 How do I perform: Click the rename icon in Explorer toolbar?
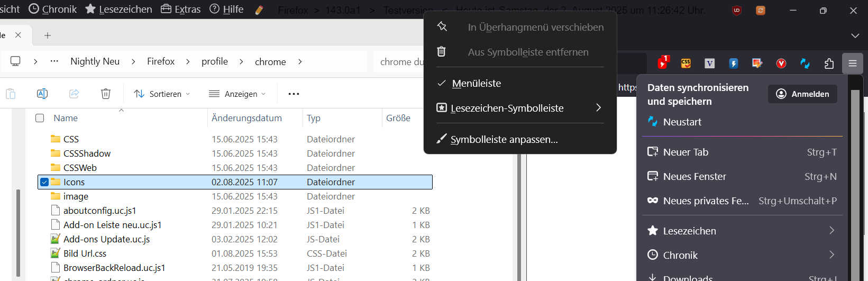click(42, 94)
